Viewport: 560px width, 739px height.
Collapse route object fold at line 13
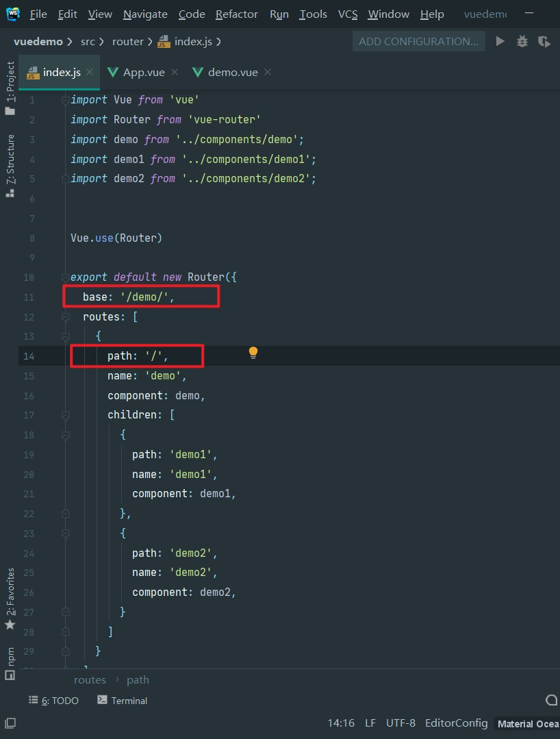pyautogui.click(x=66, y=336)
